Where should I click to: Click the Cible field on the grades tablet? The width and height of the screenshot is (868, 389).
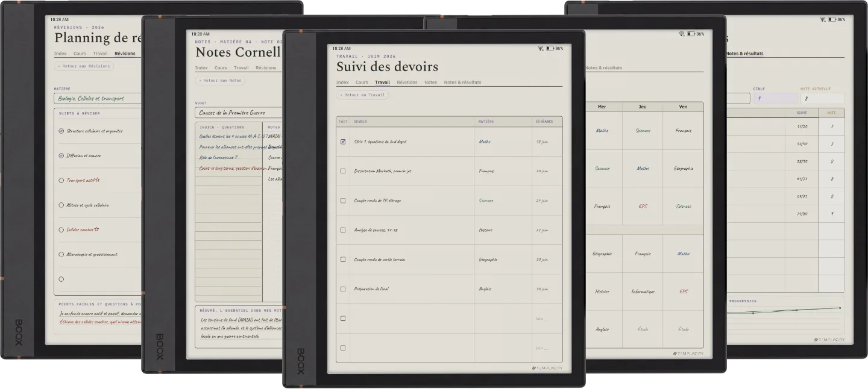pos(775,98)
